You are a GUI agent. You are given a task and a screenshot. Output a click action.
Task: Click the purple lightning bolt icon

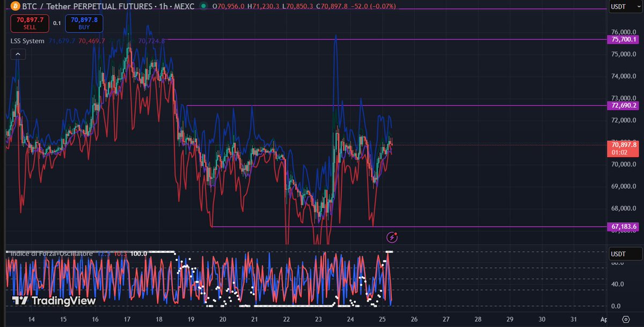click(392, 236)
